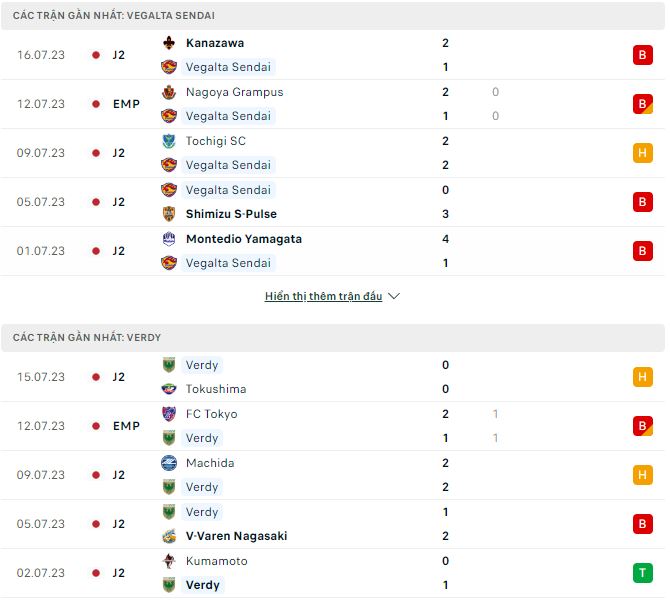Click the Kumamoto team crest icon
670x600 pixels.
click(169, 561)
